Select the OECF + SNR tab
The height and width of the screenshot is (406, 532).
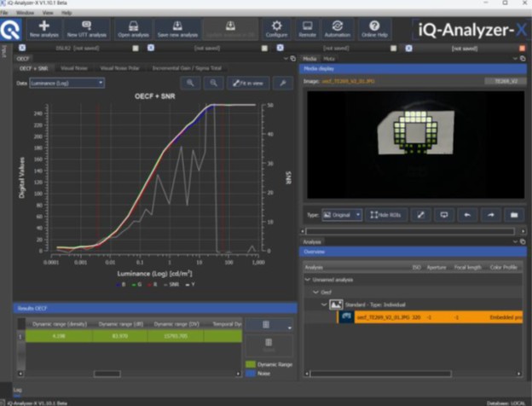pyautogui.click(x=33, y=68)
